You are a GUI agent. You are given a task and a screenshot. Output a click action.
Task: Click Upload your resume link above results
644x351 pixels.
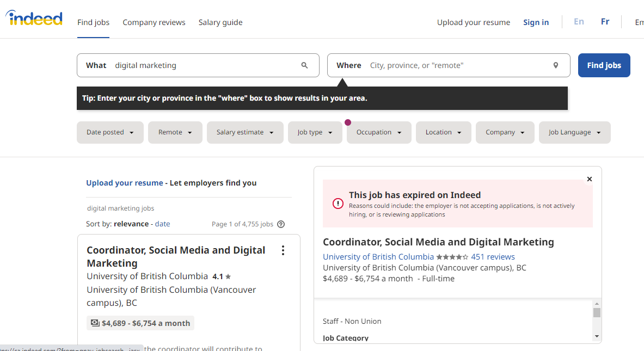[125, 183]
